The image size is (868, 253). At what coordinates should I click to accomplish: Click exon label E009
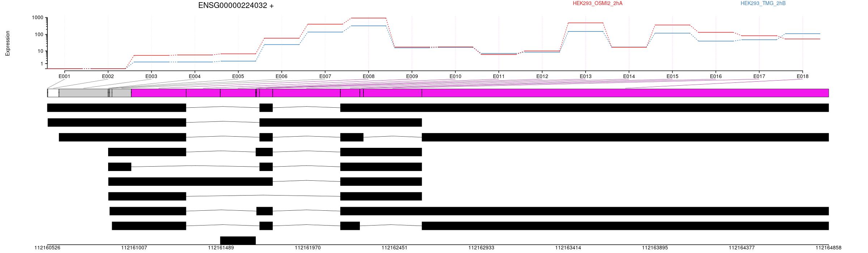pyautogui.click(x=412, y=77)
